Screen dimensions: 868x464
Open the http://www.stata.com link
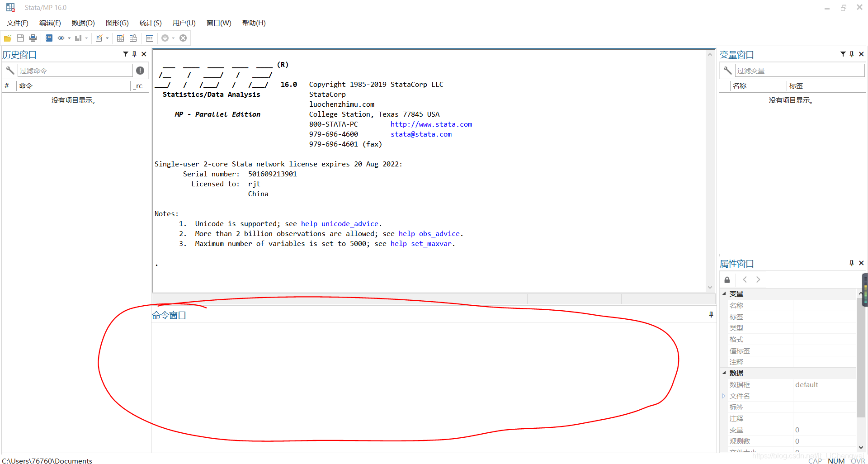pos(431,124)
